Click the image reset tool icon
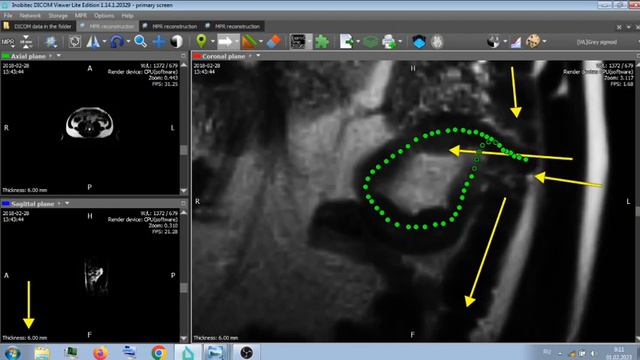 tap(51, 42)
